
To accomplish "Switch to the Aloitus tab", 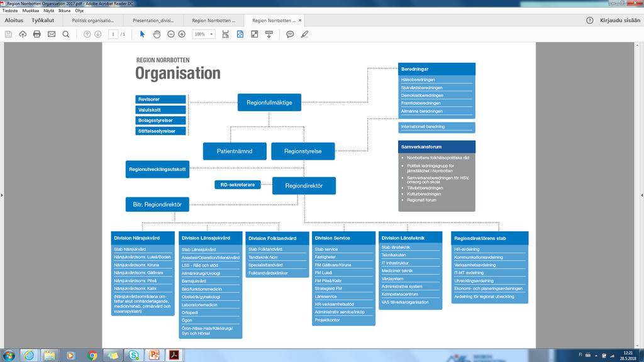I will 14,20.
